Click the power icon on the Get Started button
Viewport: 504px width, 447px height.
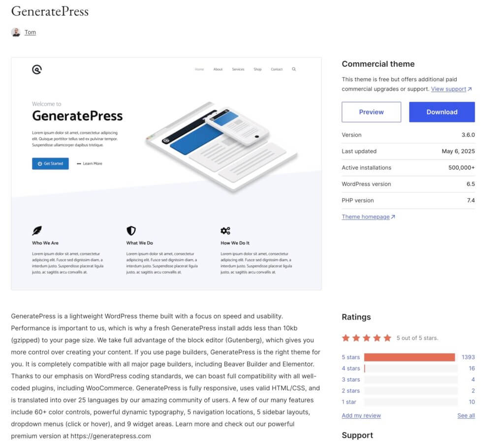(x=39, y=163)
